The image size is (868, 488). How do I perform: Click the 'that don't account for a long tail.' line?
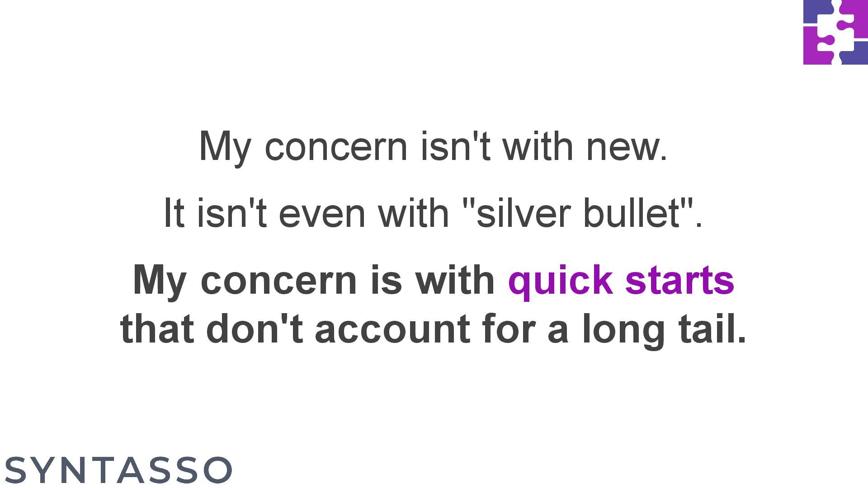[x=433, y=330]
